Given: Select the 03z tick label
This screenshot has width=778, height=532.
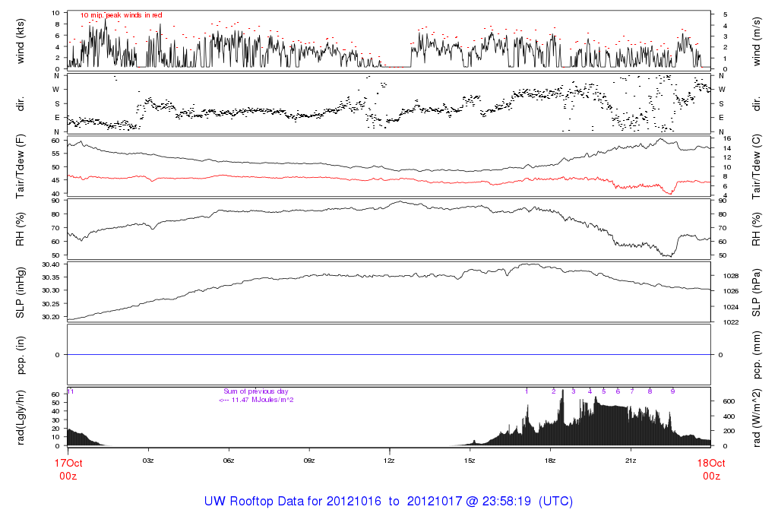Looking at the screenshot, I should tap(148, 461).
